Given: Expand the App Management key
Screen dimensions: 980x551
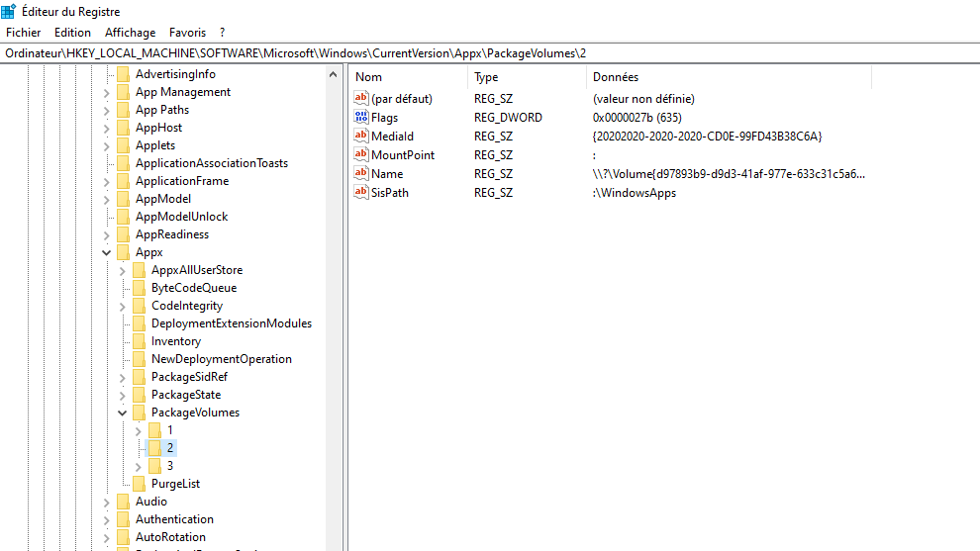Looking at the screenshot, I should tap(106, 92).
